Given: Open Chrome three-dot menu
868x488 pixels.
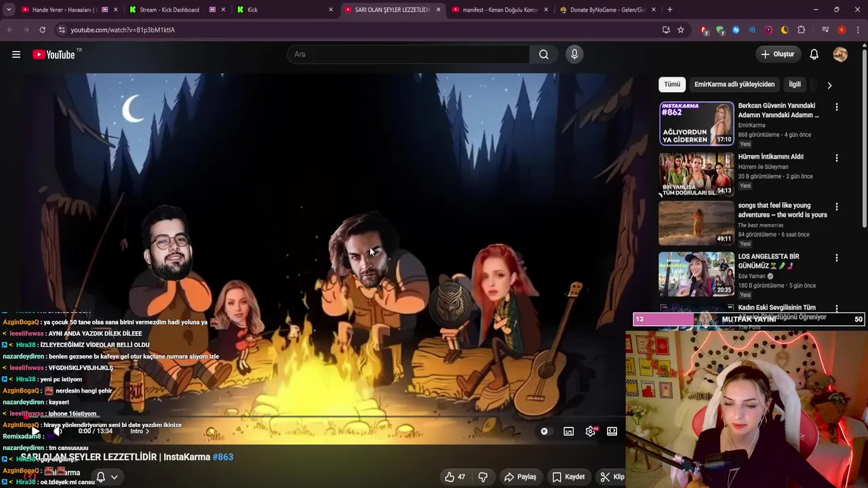Looking at the screenshot, I should 858,30.
